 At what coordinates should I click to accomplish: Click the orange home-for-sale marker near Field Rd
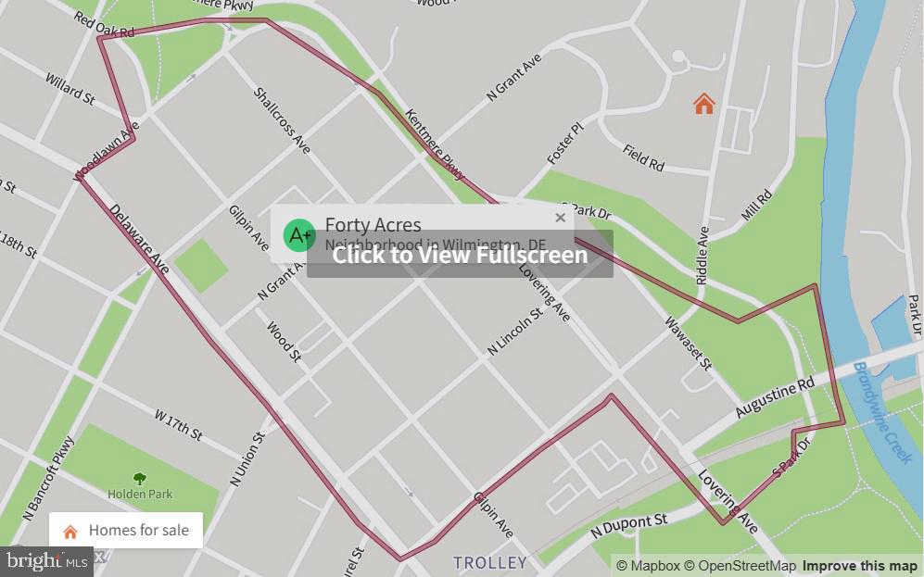(x=703, y=105)
